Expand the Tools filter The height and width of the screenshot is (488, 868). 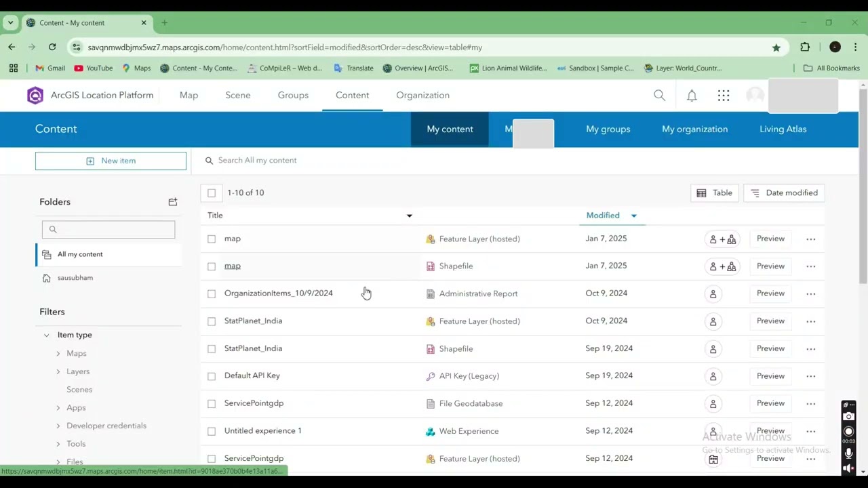tap(58, 444)
